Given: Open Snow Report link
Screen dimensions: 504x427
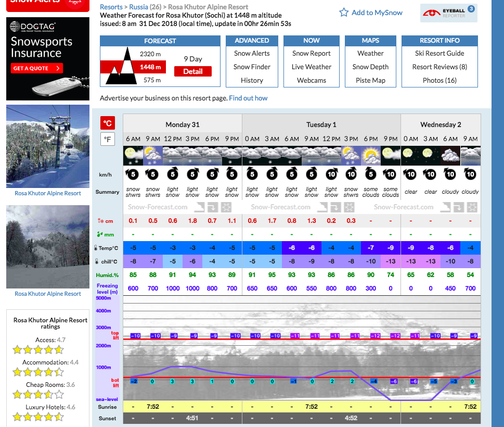Looking at the screenshot, I should point(312,54).
